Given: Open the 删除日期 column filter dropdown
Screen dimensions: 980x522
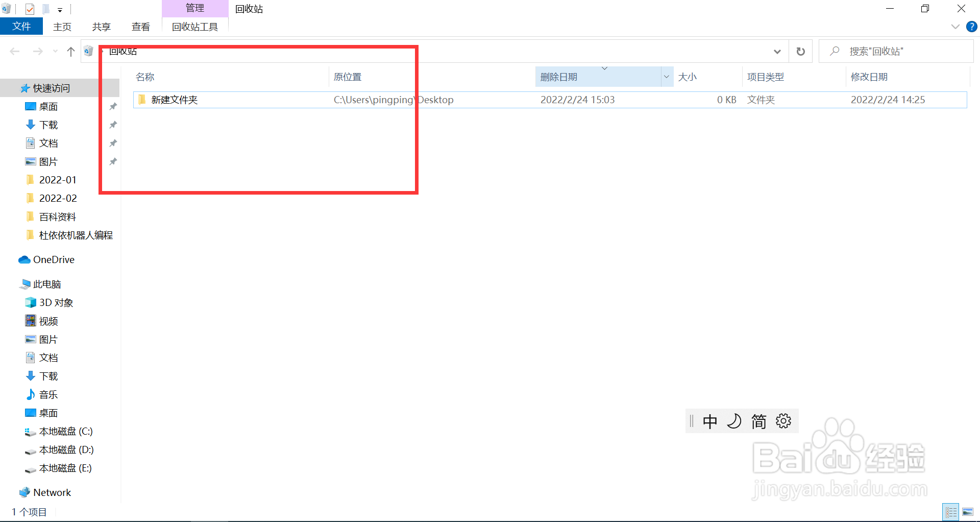Looking at the screenshot, I should (x=667, y=77).
